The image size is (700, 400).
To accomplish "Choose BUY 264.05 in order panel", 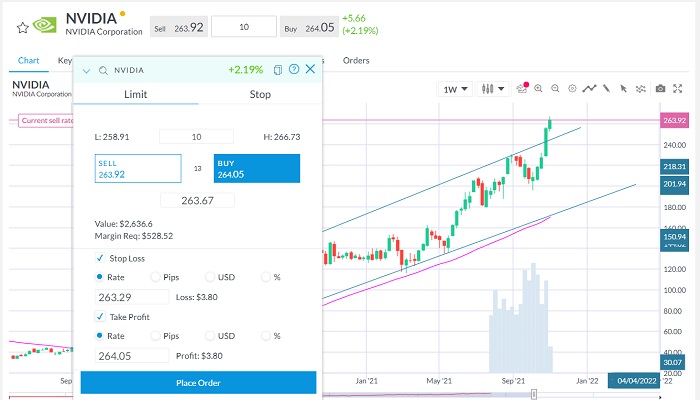I will click(x=257, y=169).
